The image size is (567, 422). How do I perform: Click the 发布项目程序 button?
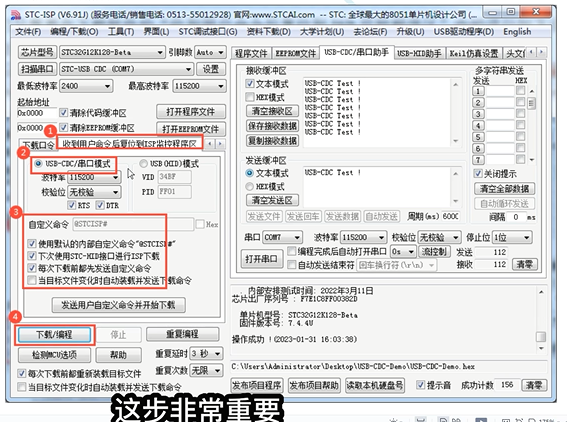pyautogui.click(x=256, y=385)
